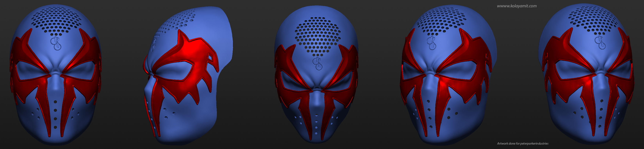
Task: Click the "Artwork done for peterparkerindustries" caption
Action: coord(523,143)
